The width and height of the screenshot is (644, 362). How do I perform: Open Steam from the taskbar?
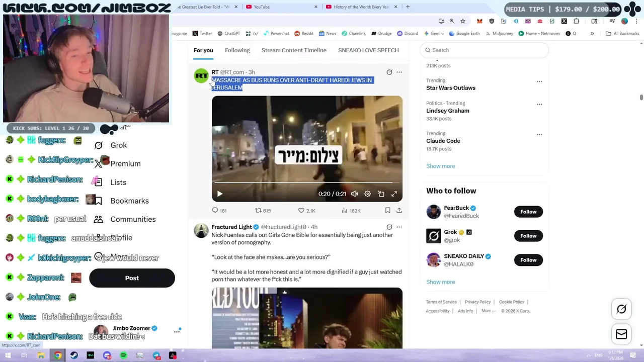coord(74,355)
